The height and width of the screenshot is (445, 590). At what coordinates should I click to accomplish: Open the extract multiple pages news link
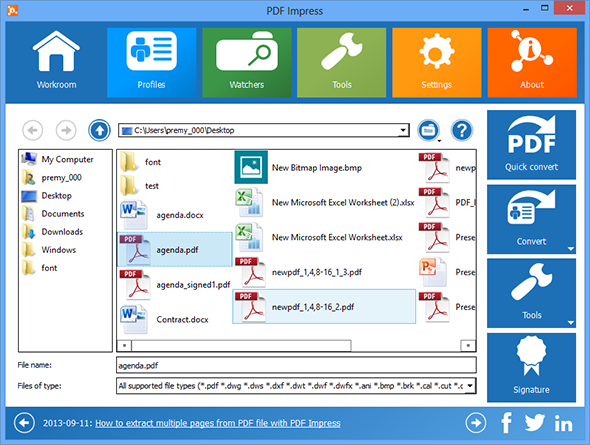tap(217, 423)
